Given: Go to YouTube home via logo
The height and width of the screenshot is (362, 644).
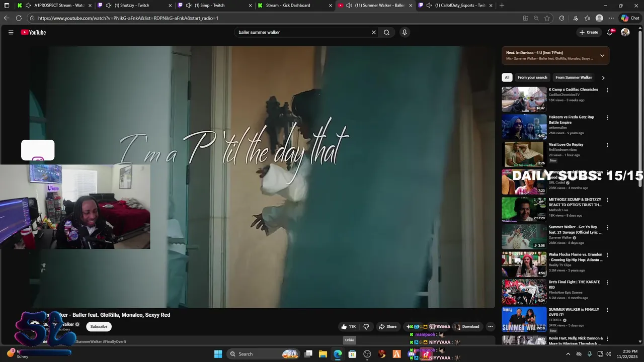Looking at the screenshot, I should click(x=33, y=32).
